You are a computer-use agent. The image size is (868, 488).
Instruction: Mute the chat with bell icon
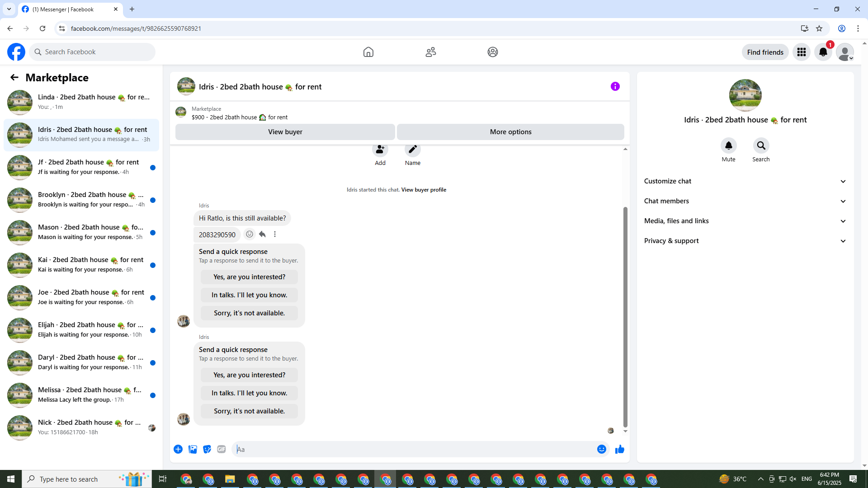pos(728,145)
